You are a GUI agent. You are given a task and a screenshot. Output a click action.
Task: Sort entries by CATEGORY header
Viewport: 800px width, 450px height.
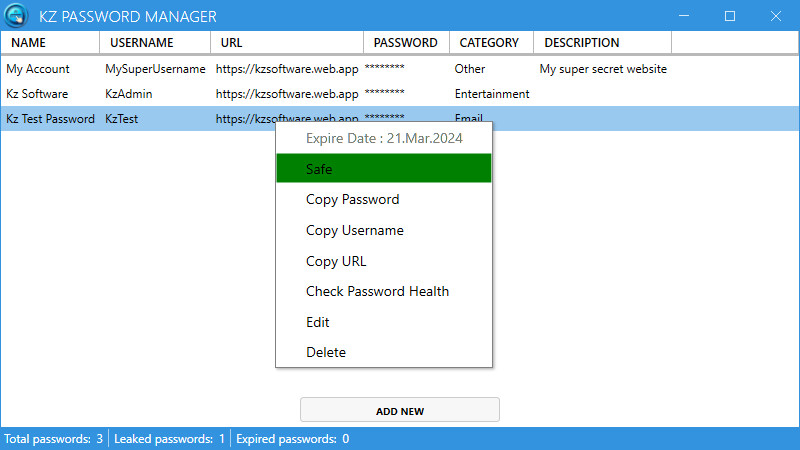tap(489, 43)
